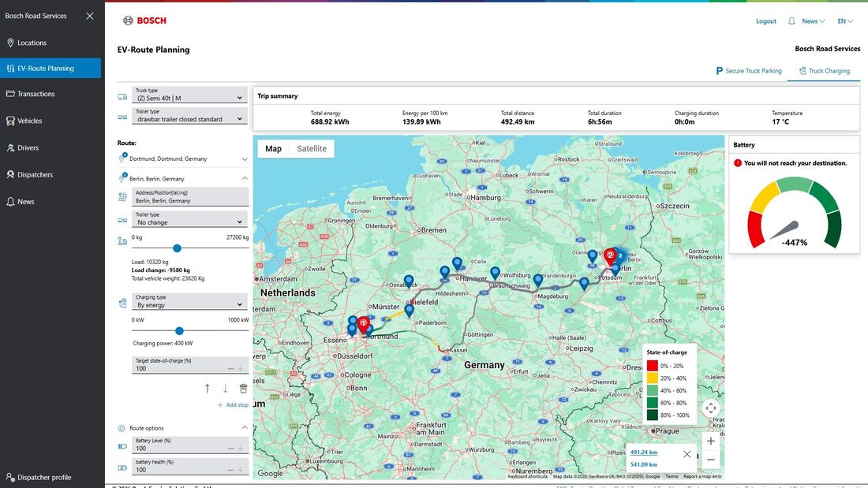
Task: Click charging pin west of Magdeburg
Action: click(537, 280)
